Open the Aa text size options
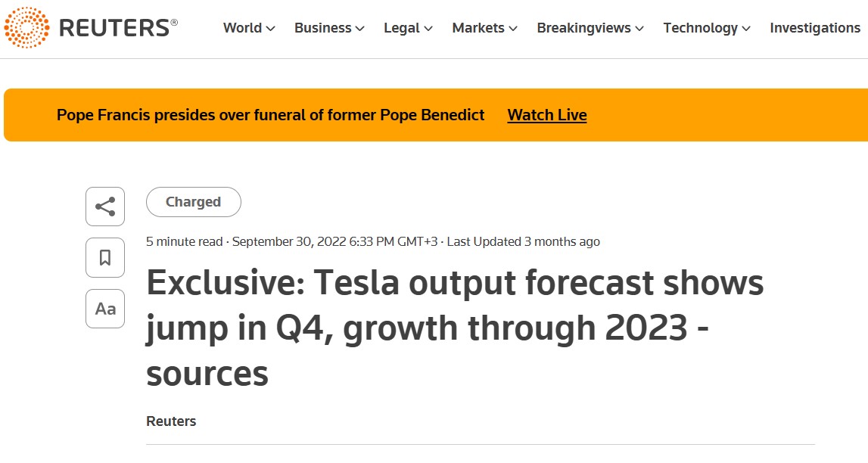 point(105,309)
